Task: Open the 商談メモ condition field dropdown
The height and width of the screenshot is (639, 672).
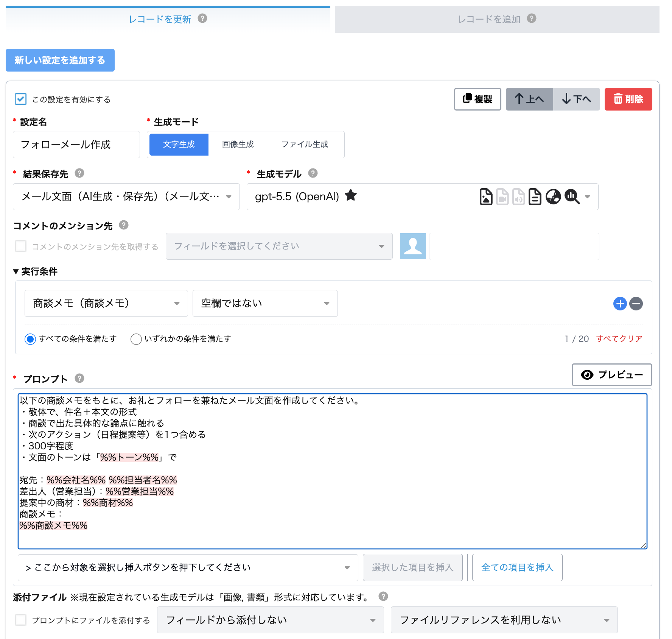Action: [x=106, y=303]
